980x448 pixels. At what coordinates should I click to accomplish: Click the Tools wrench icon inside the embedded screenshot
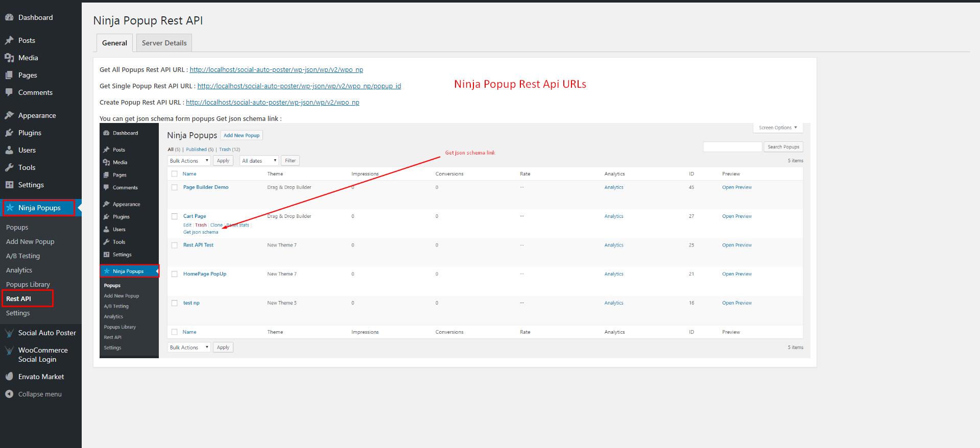point(106,242)
